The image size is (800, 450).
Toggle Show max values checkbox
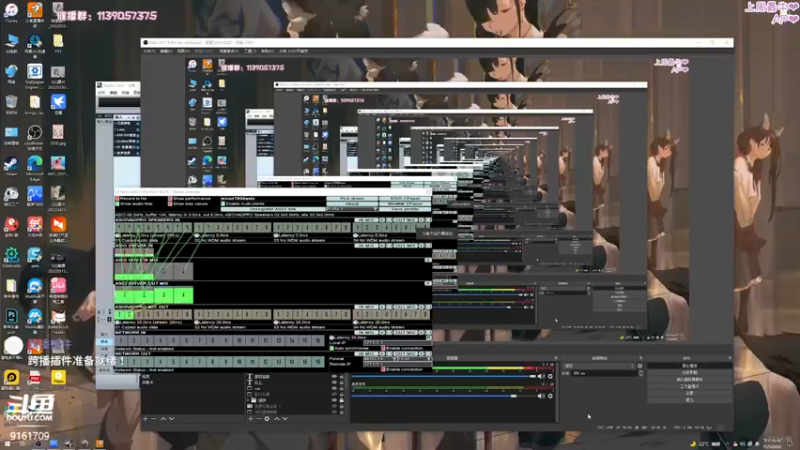[170, 204]
